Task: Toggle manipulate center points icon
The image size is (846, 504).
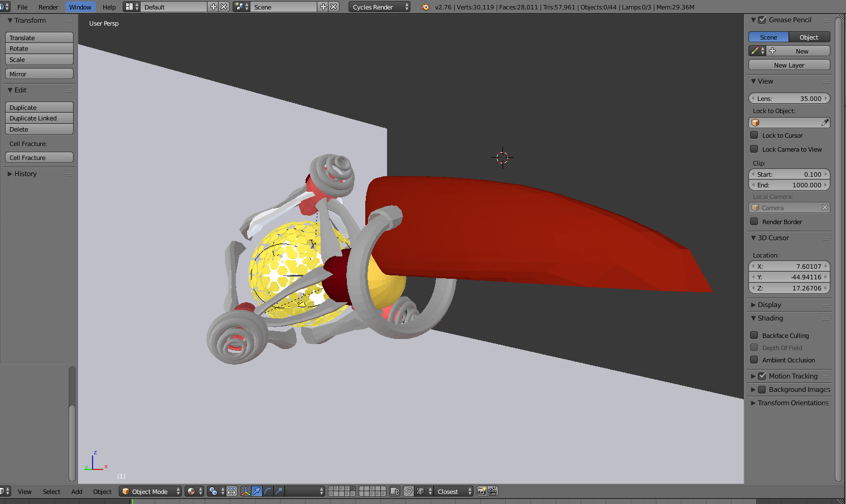Action: click(231, 491)
